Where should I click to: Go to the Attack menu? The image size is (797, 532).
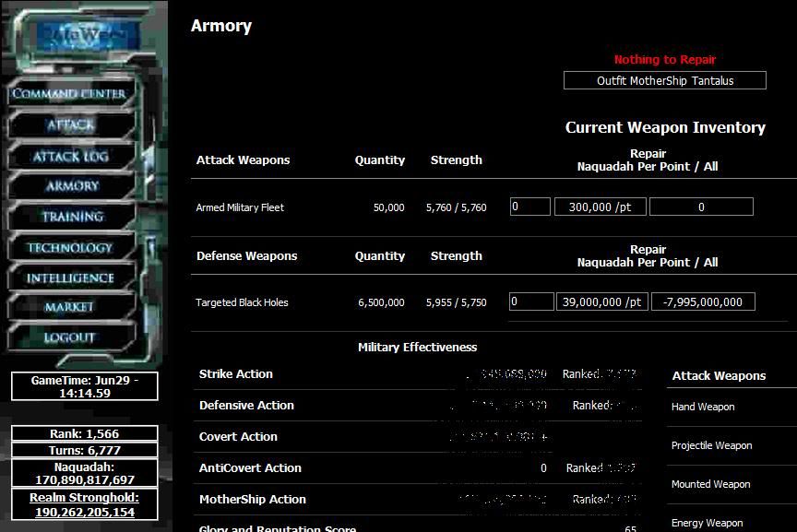point(71,124)
